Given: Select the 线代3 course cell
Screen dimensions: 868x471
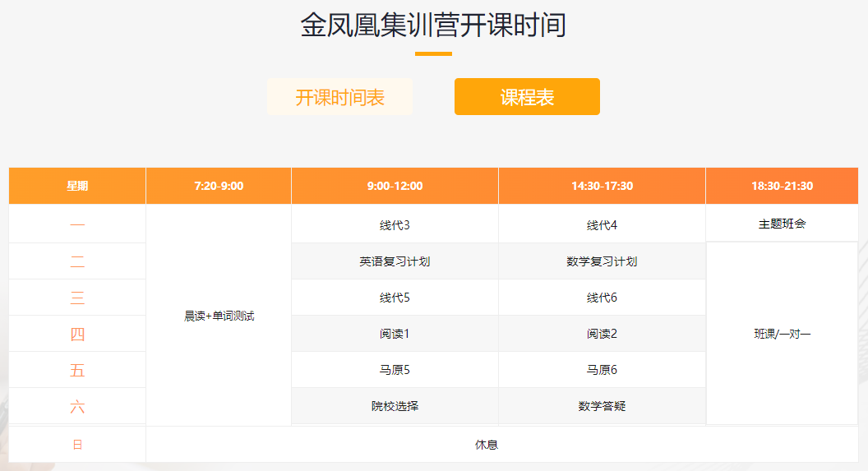Looking at the screenshot, I should (x=395, y=224).
